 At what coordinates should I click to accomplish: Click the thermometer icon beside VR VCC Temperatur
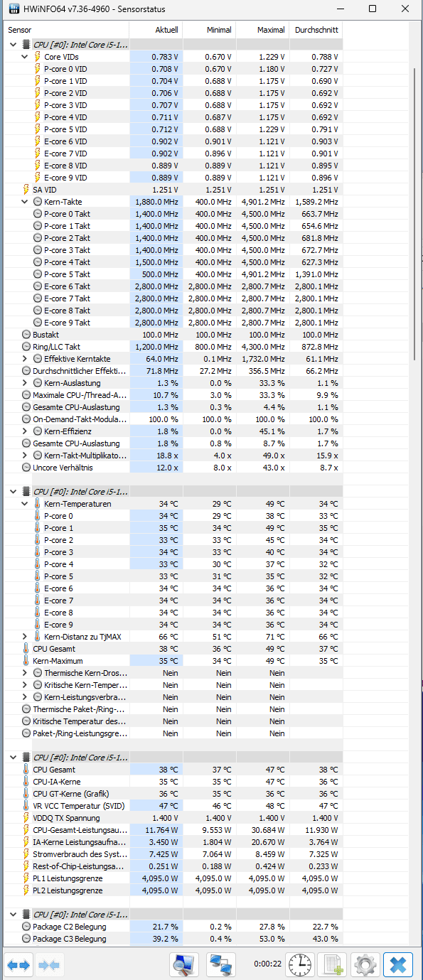click(x=26, y=806)
